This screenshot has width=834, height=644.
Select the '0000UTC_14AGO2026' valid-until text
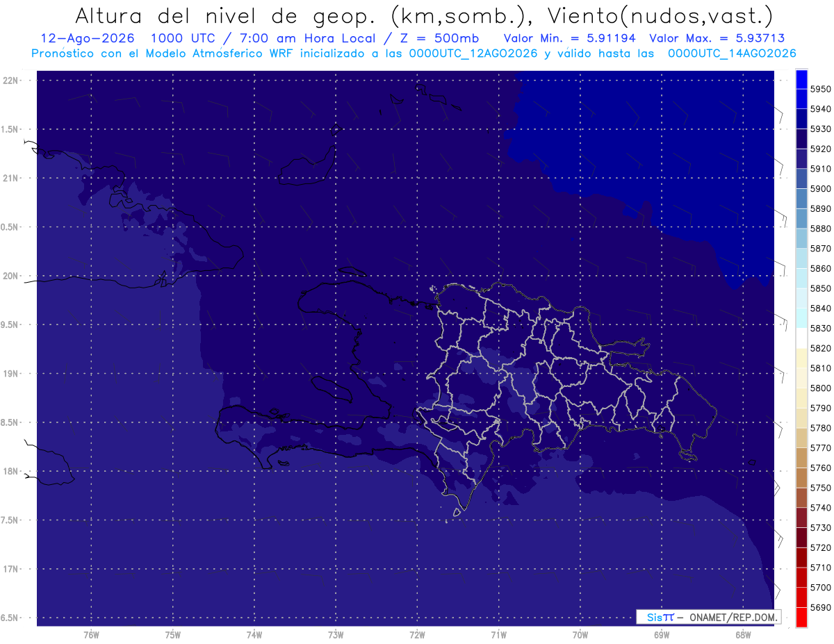pos(732,53)
